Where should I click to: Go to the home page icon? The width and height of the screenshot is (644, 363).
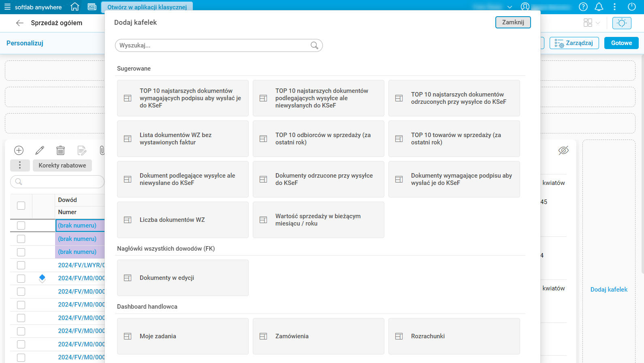click(75, 7)
